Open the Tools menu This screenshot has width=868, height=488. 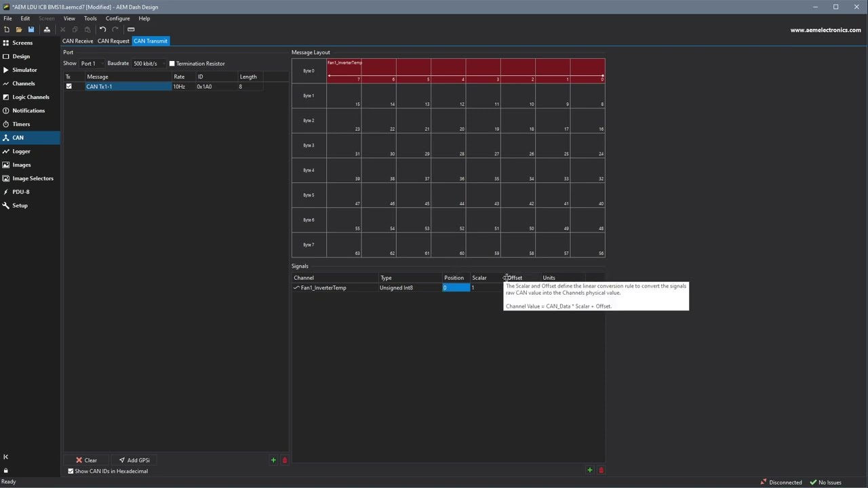tap(90, 18)
